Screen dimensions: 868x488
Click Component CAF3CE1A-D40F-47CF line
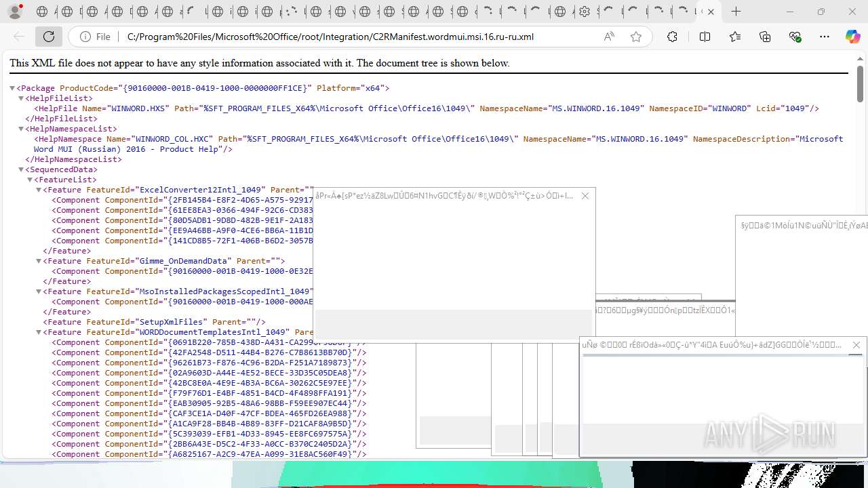[209, 413]
